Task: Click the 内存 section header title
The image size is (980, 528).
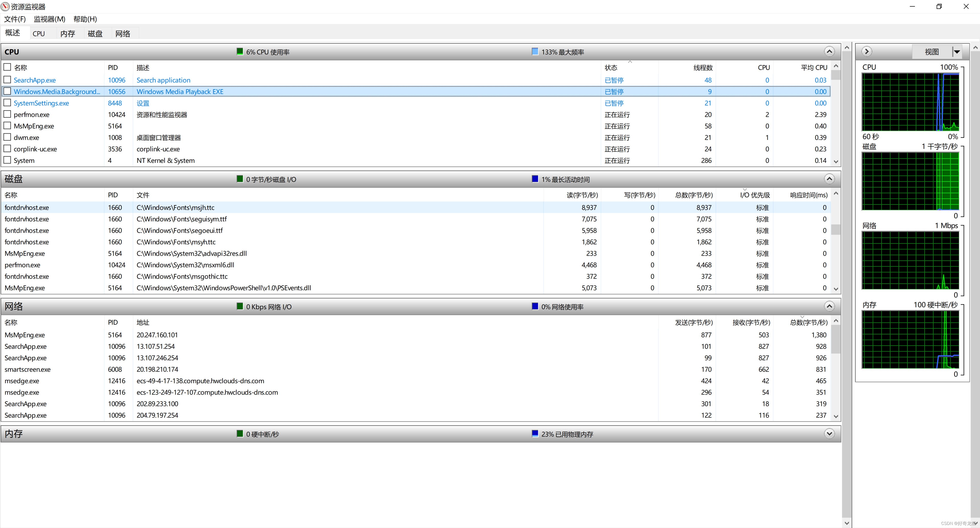Action: click(14, 433)
